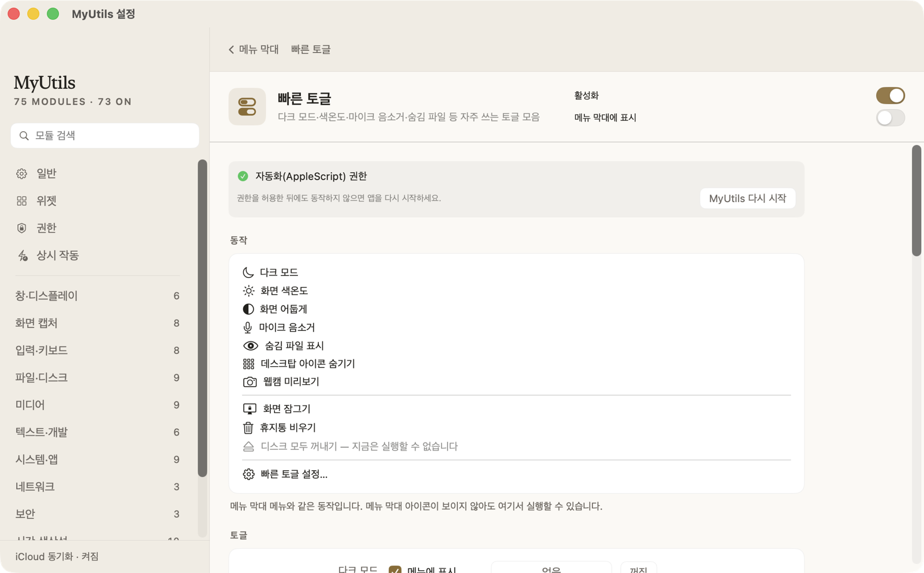Click the show hidden files eye icon
The width and height of the screenshot is (924, 573).
click(251, 346)
